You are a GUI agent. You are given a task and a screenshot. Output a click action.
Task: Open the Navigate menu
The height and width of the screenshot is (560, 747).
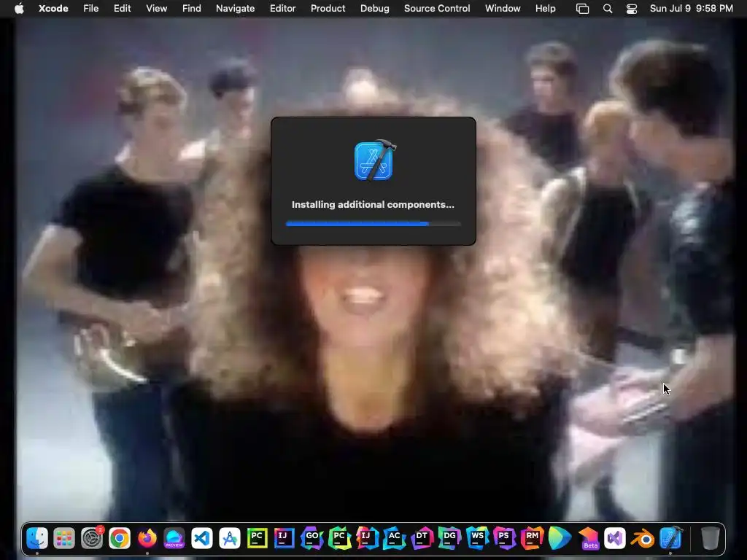click(235, 9)
